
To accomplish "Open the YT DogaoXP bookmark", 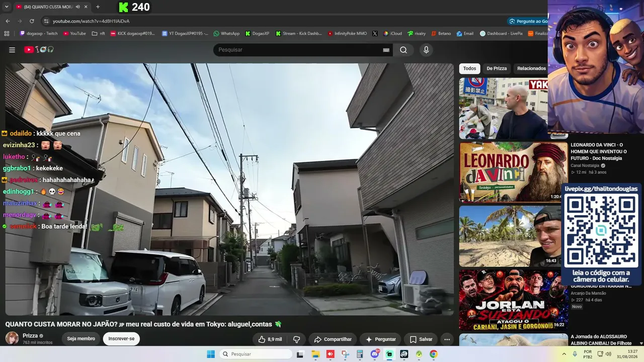I will coord(185,34).
